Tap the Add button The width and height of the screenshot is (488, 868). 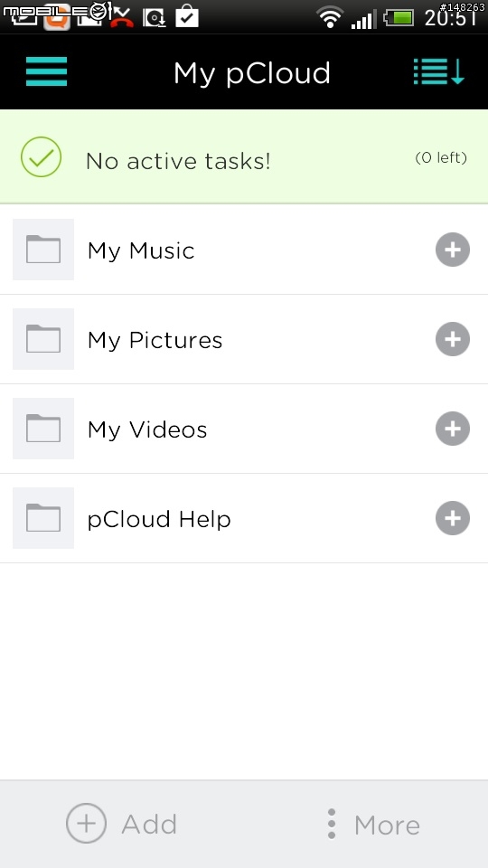122,824
